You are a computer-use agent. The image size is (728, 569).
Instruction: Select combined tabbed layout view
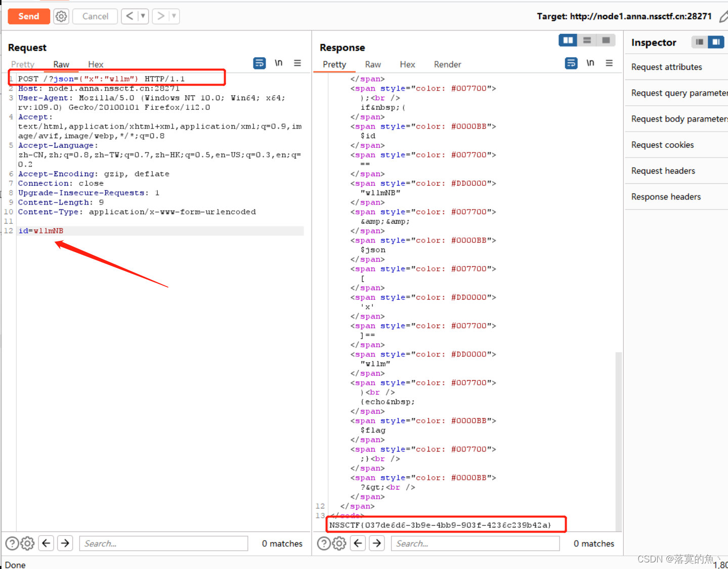pos(606,40)
